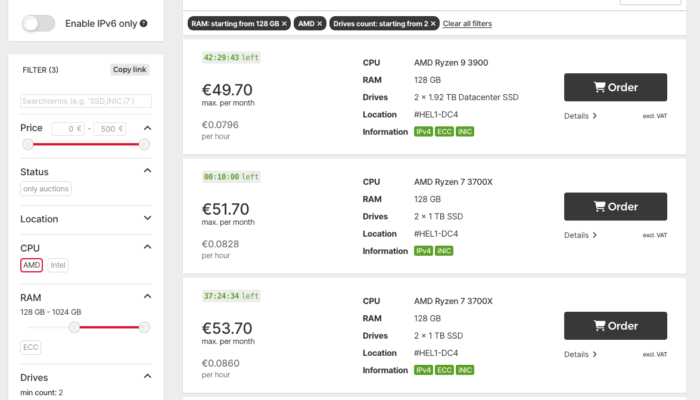Viewport: 700px width, 400px height.
Task: Collapse the Price filter section
Action: point(147,128)
